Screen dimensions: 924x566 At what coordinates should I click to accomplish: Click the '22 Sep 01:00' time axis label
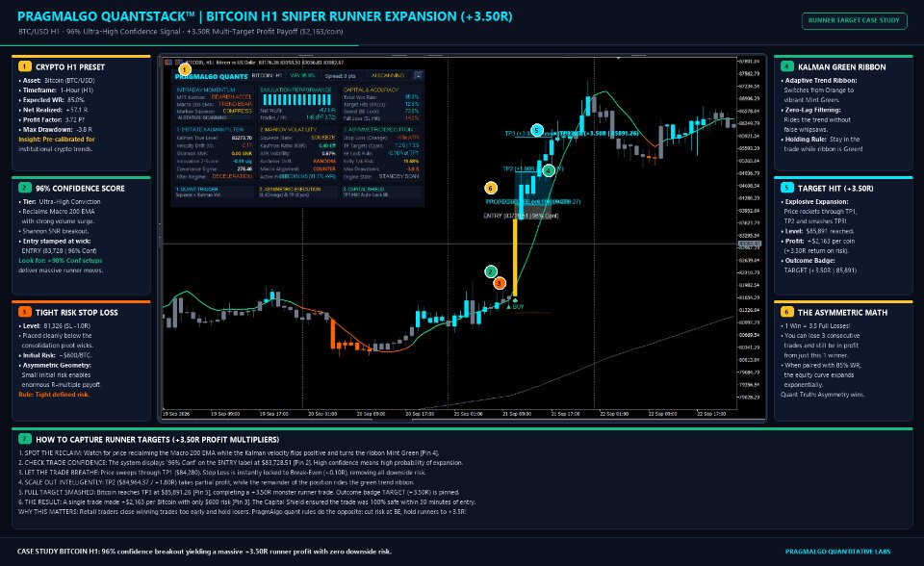pyautogui.click(x=614, y=414)
